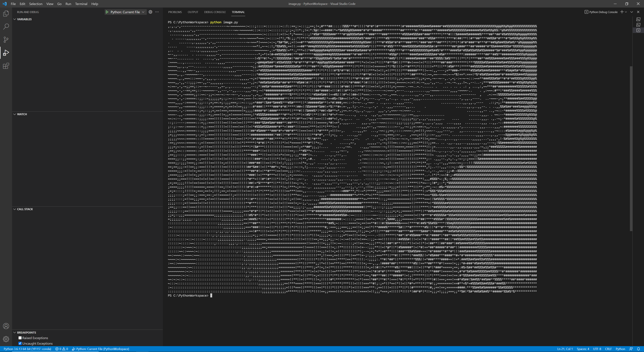Open the Accounts icon in activity bar
The image size is (644, 352).
click(x=6, y=326)
